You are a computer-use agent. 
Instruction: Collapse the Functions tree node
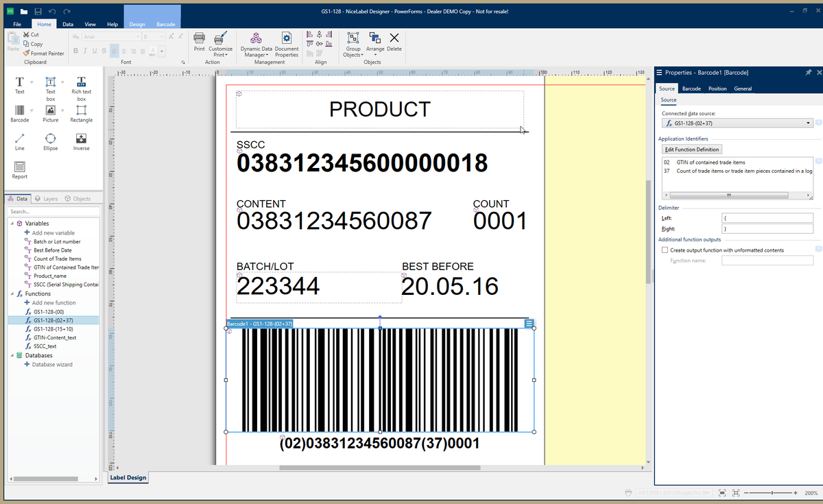click(11, 293)
